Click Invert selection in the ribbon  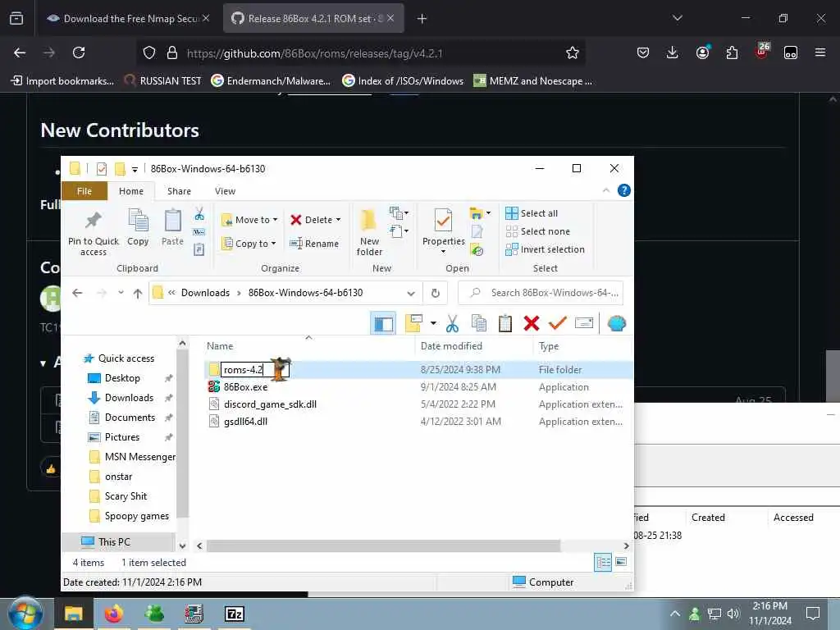click(x=545, y=249)
